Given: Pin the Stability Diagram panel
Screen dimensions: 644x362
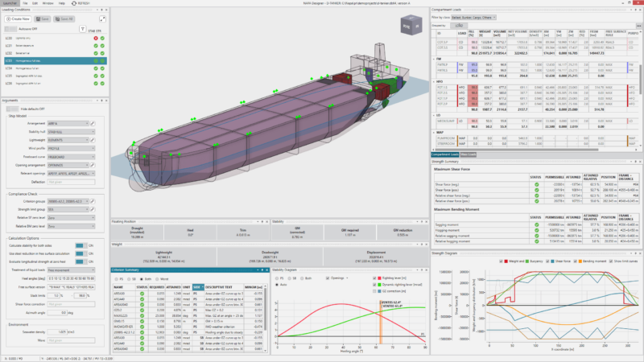Looking at the screenshot, I should click(422, 270).
